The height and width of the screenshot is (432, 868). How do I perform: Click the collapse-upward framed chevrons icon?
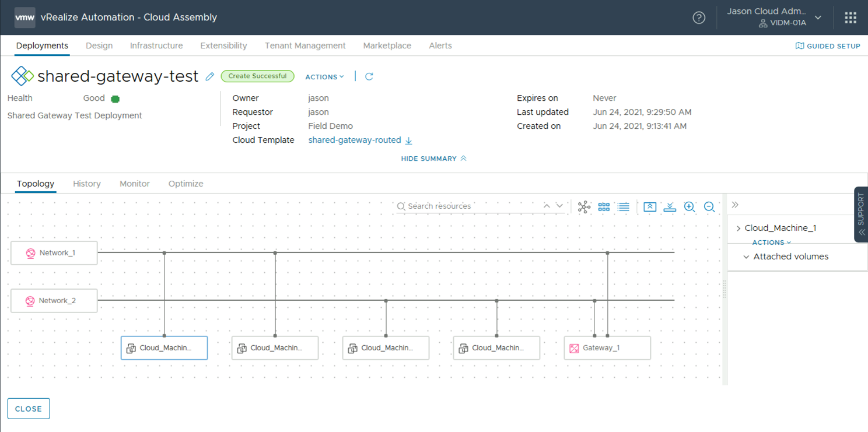[x=650, y=207]
